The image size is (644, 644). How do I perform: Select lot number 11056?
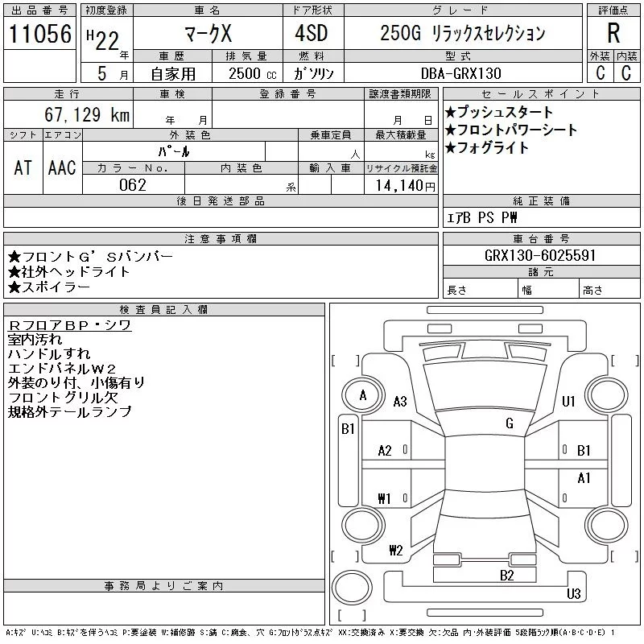39,34
